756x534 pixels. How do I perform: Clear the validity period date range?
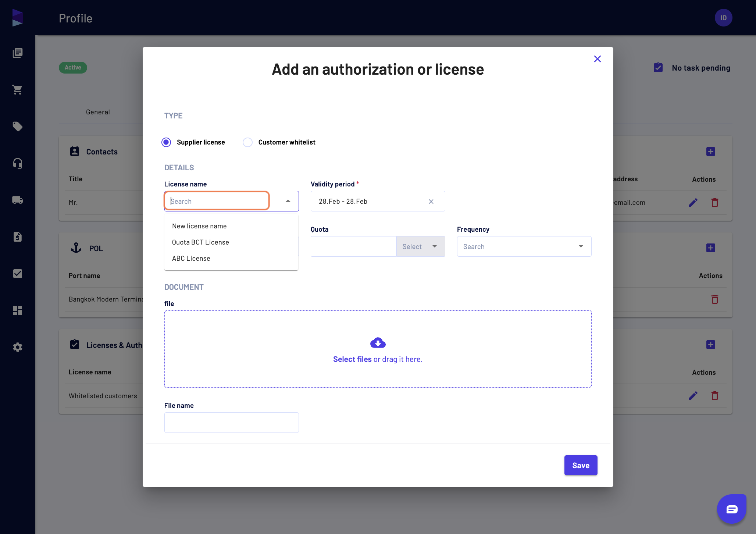coord(431,202)
